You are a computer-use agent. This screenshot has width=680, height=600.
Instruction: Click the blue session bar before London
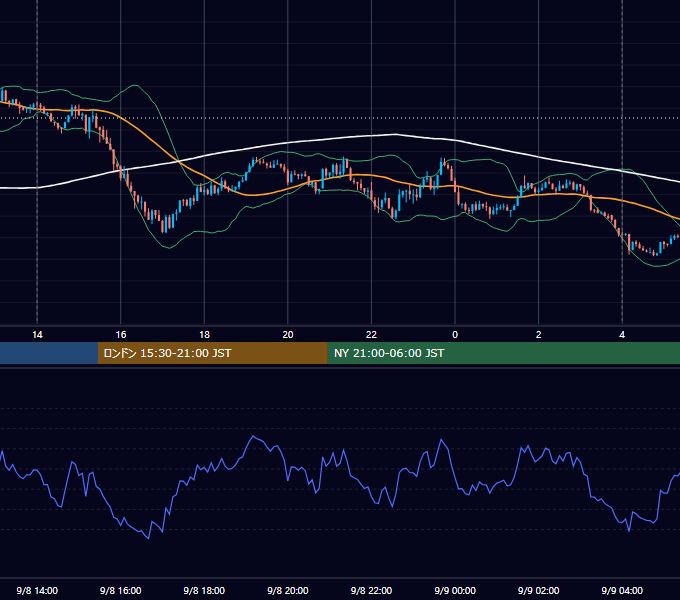[x=49, y=353]
